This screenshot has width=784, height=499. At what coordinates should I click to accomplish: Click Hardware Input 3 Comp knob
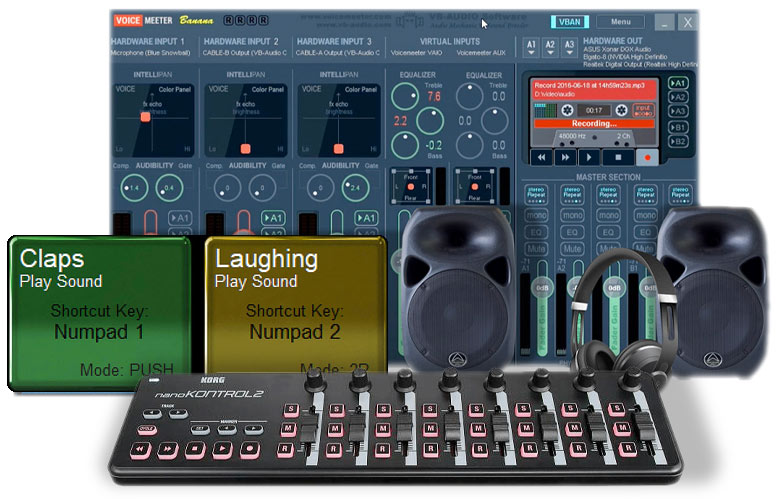[320, 188]
